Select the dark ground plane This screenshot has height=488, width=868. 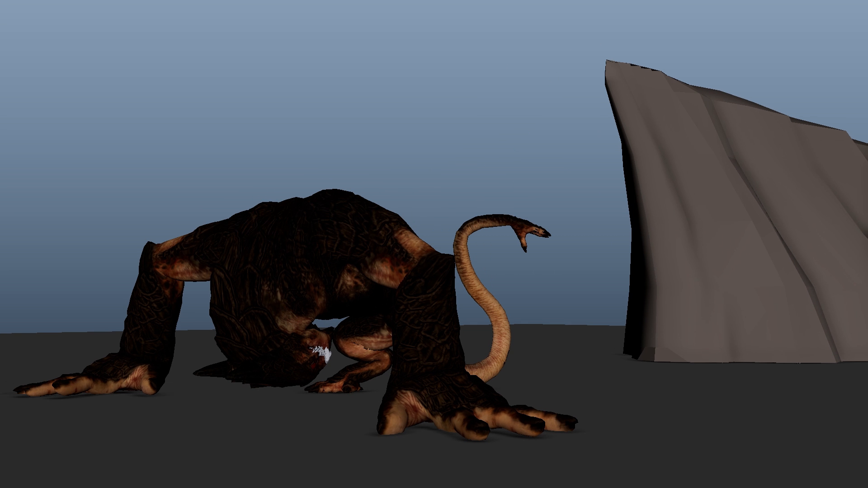point(678,429)
